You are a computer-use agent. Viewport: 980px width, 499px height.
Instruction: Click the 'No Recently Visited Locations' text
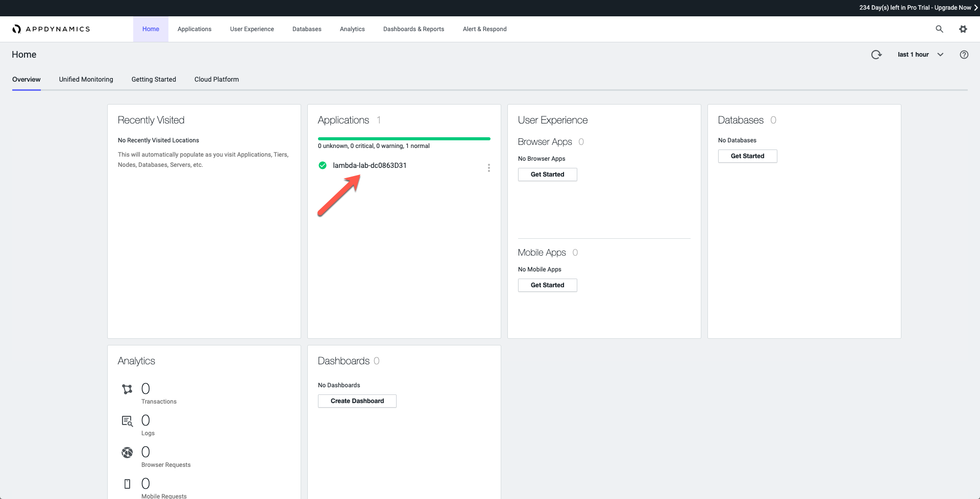158,140
